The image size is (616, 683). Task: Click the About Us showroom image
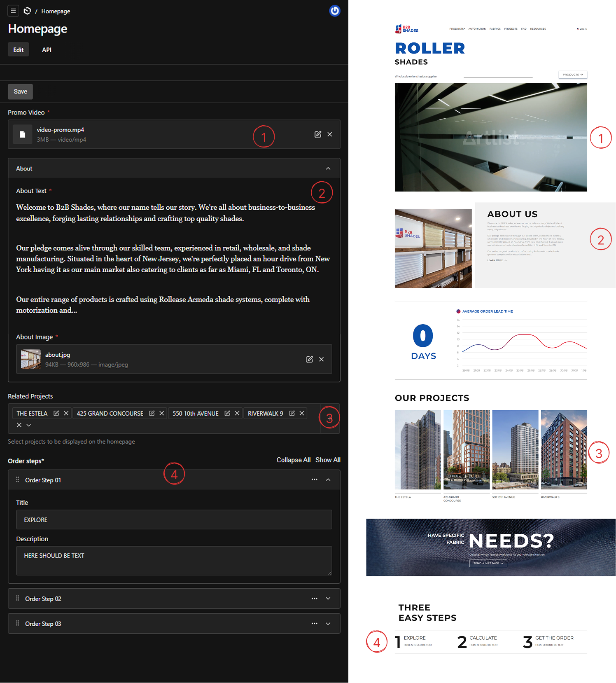pyautogui.click(x=433, y=248)
